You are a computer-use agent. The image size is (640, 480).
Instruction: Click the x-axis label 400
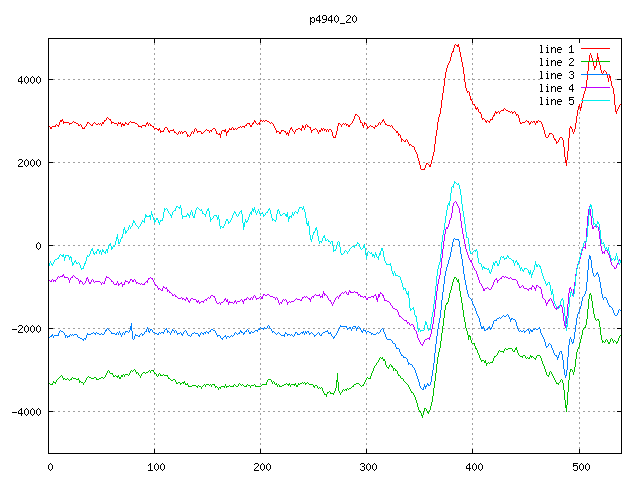point(474,467)
